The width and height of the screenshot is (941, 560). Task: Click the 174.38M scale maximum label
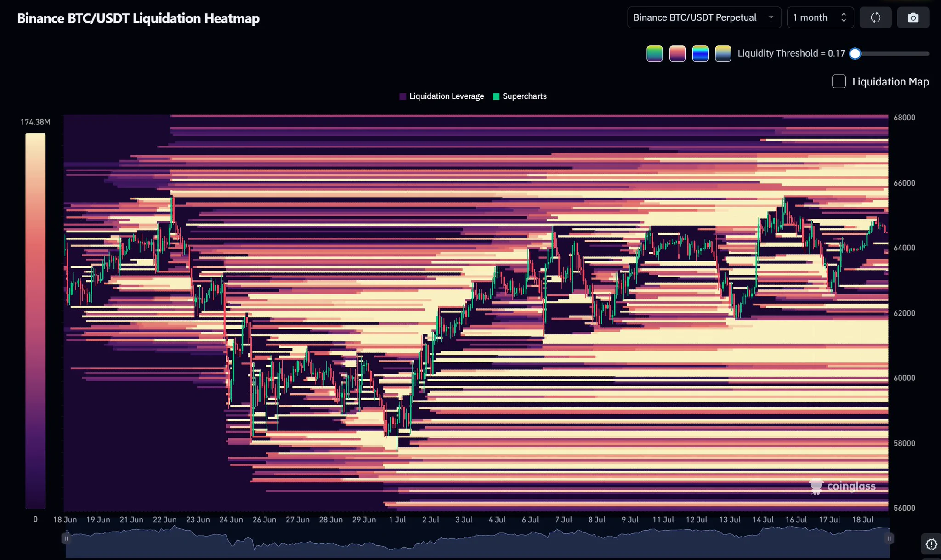point(35,122)
